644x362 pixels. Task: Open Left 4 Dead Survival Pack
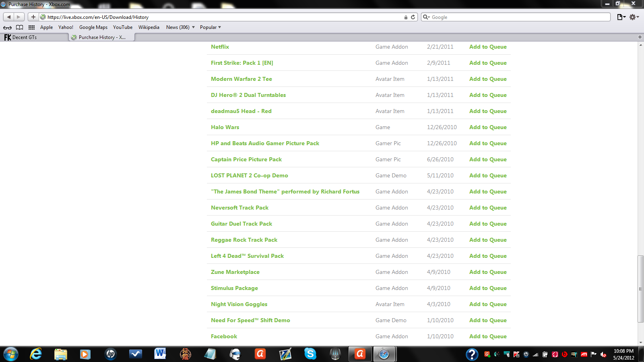tap(247, 256)
